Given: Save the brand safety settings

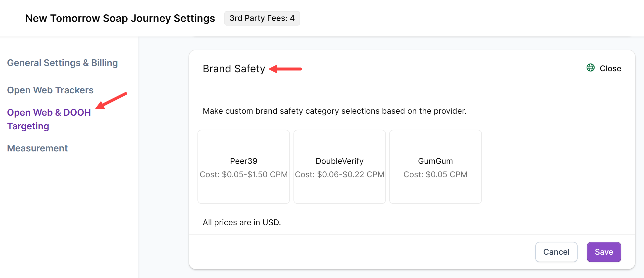Looking at the screenshot, I should click(603, 252).
